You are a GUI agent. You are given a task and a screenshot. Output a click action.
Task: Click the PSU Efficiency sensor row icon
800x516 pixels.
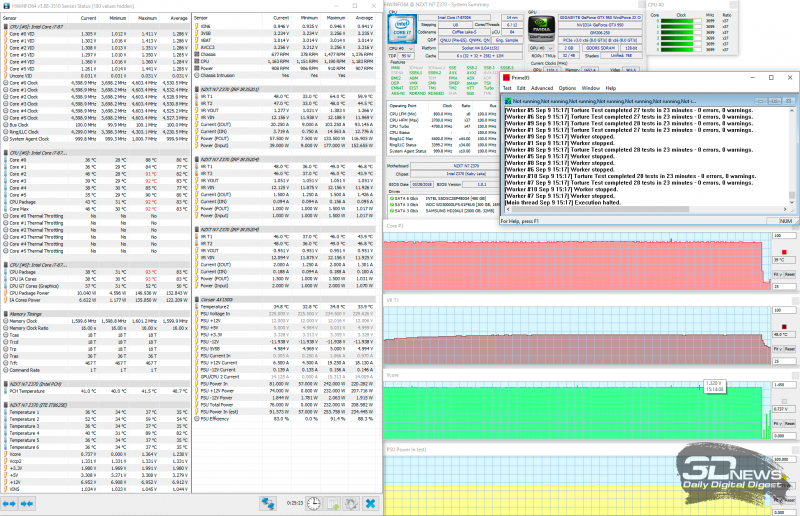197,419
